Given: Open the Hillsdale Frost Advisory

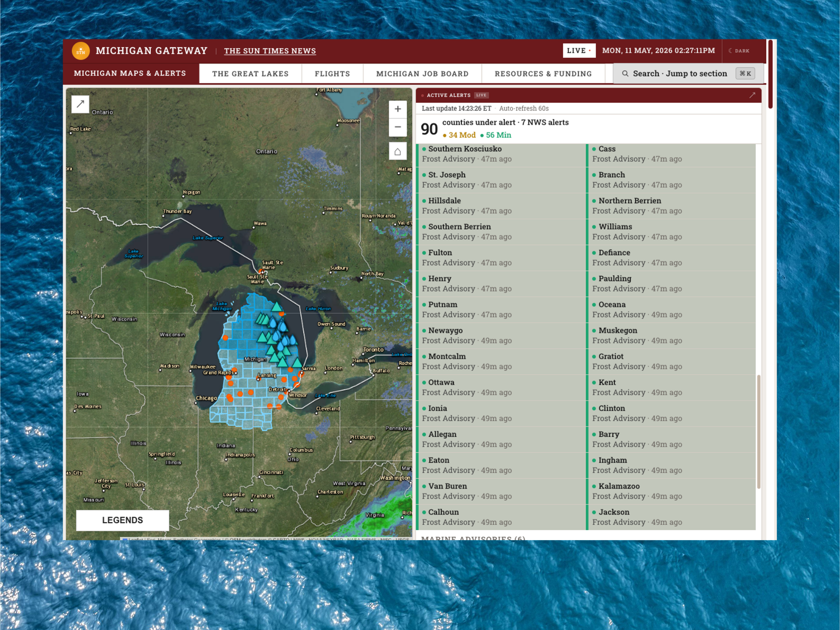Looking at the screenshot, I should click(x=501, y=206).
